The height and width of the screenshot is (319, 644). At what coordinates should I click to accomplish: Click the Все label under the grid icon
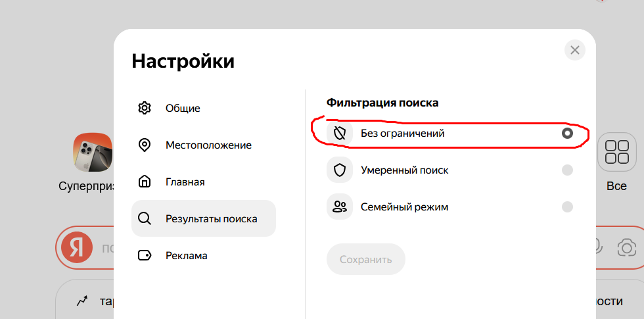[616, 186]
